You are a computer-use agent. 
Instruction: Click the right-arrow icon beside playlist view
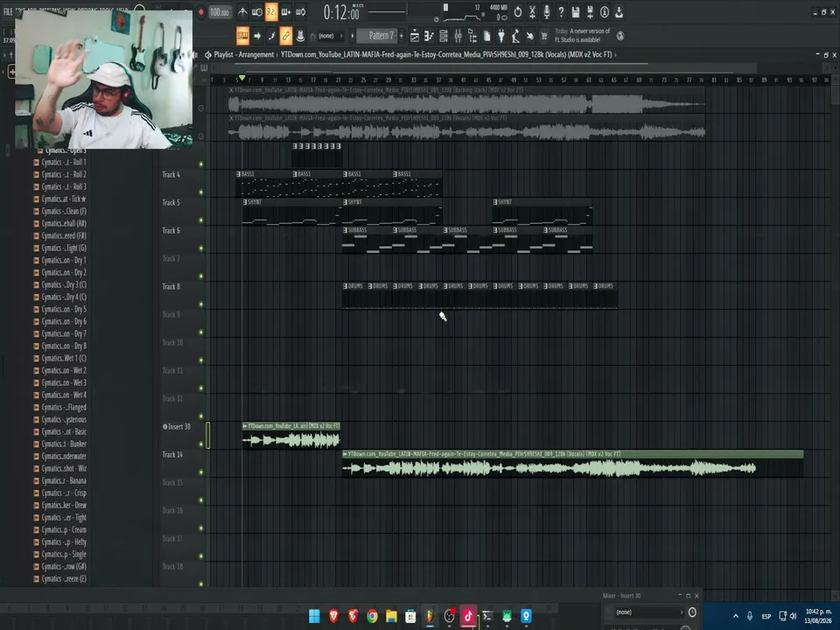257,36
